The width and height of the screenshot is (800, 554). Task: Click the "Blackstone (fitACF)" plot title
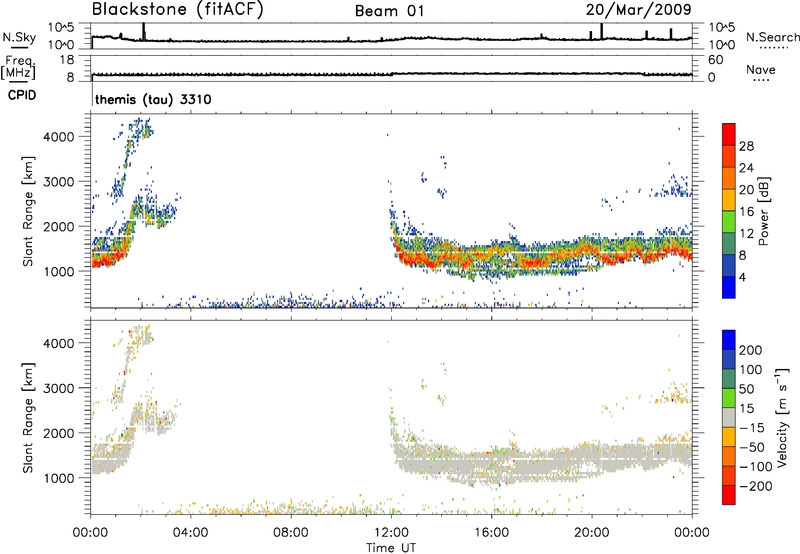click(178, 9)
